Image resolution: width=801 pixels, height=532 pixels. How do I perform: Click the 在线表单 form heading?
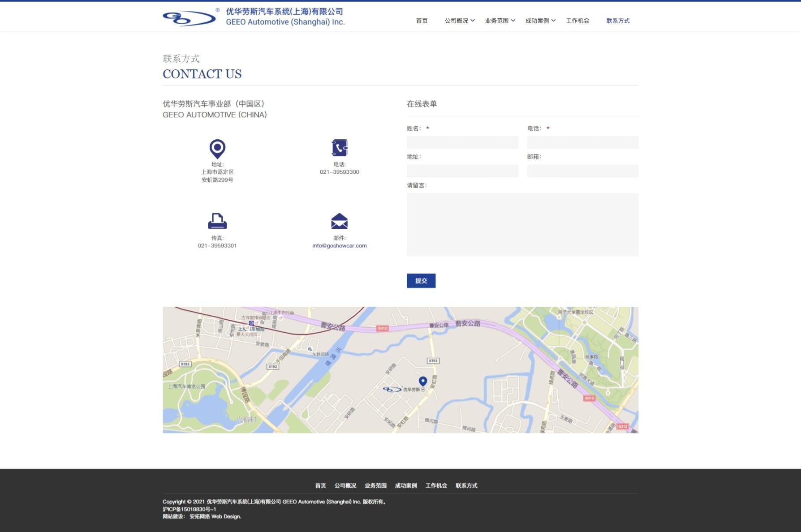422,104
